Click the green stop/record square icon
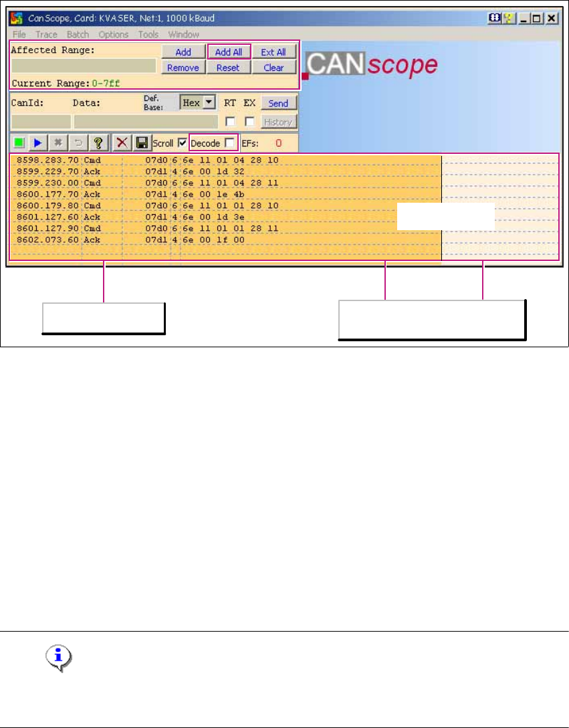The width and height of the screenshot is (569, 728). [x=19, y=143]
